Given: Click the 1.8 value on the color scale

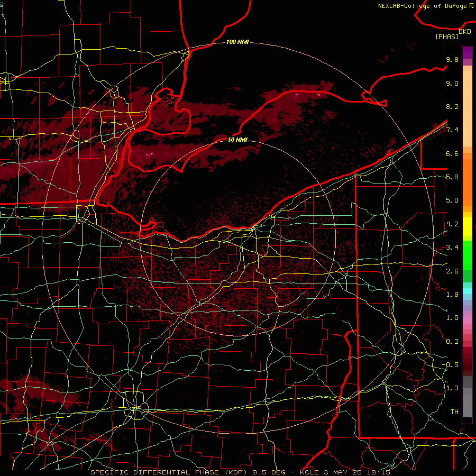Looking at the screenshot, I should tap(452, 295).
